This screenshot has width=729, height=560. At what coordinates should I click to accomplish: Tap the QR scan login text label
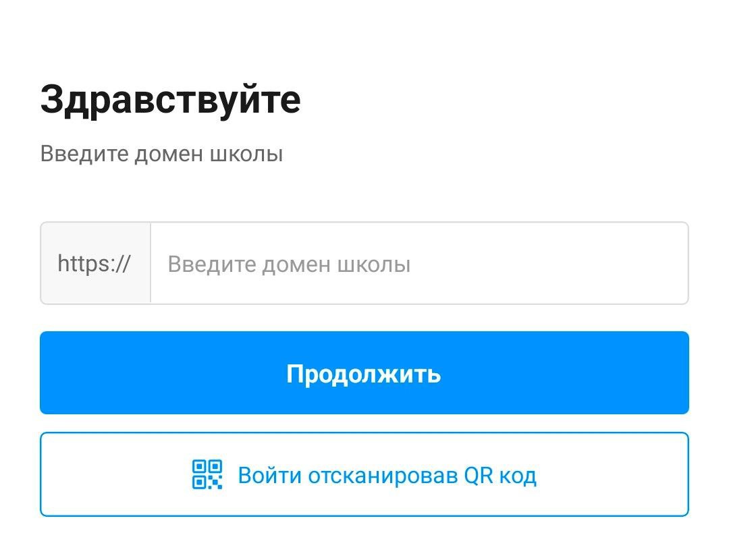point(387,476)
